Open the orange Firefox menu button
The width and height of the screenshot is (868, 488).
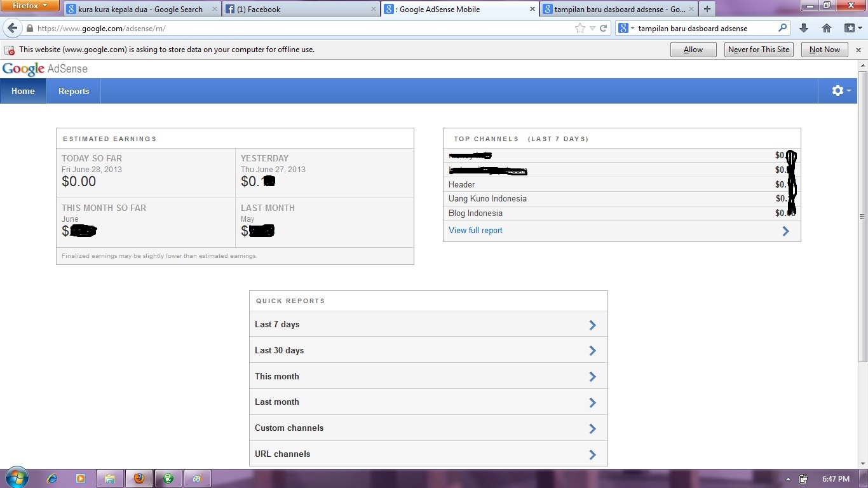click(29, 6)
